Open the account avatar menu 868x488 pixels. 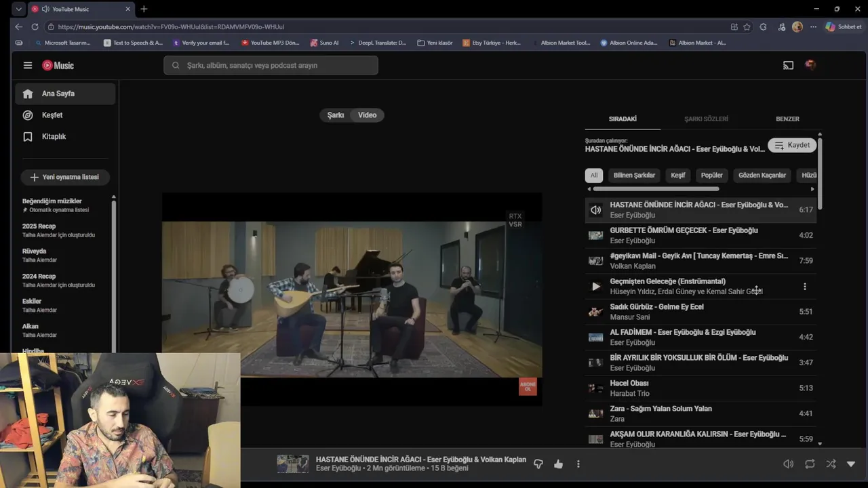point(810,65)
